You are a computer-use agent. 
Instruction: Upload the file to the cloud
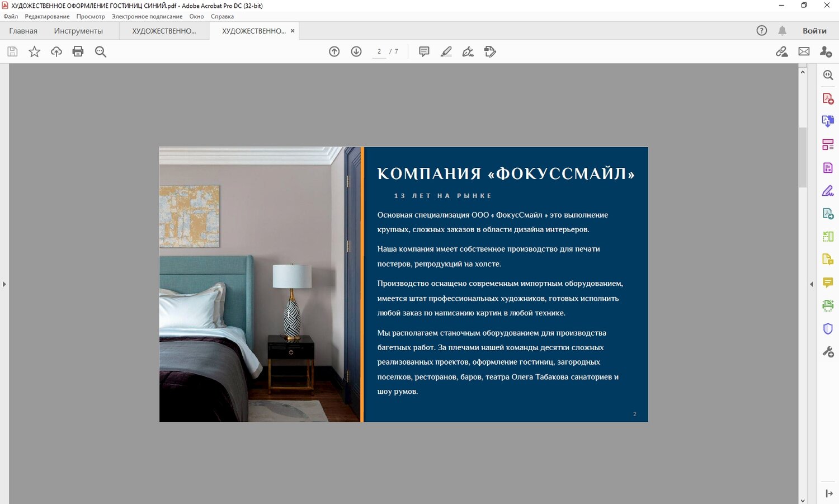56,51
